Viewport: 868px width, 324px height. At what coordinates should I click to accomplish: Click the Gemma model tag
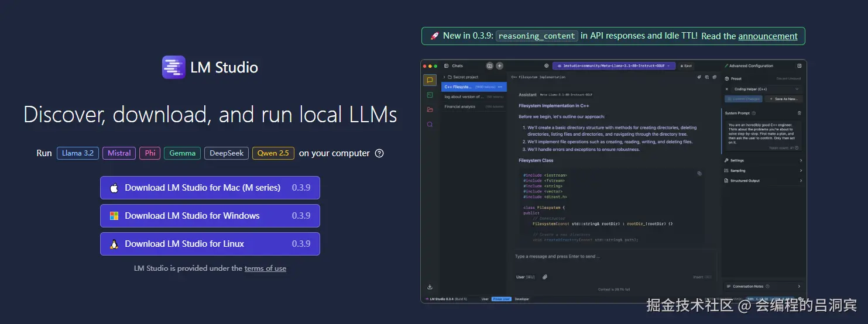tap(182, 153)
